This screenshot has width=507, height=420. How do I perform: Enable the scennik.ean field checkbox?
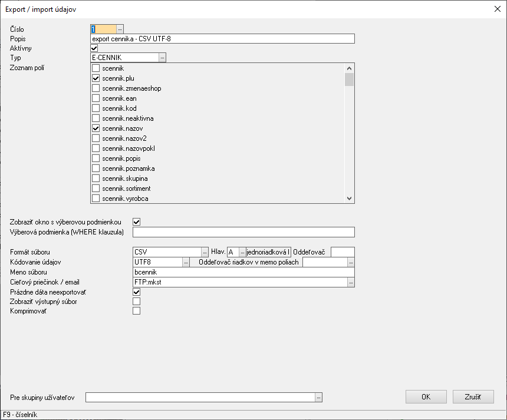tap(96, 98)
